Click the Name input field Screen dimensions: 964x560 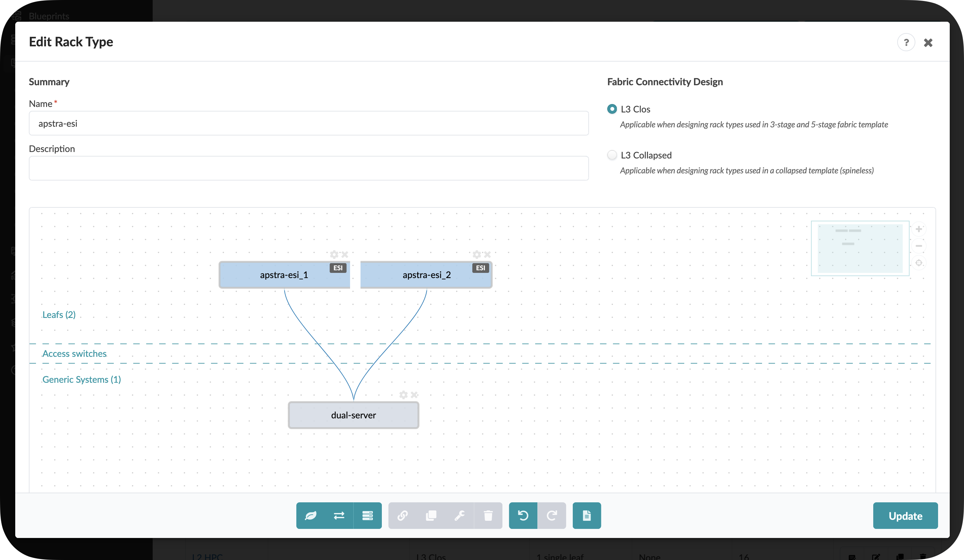(x=308, y=123)
